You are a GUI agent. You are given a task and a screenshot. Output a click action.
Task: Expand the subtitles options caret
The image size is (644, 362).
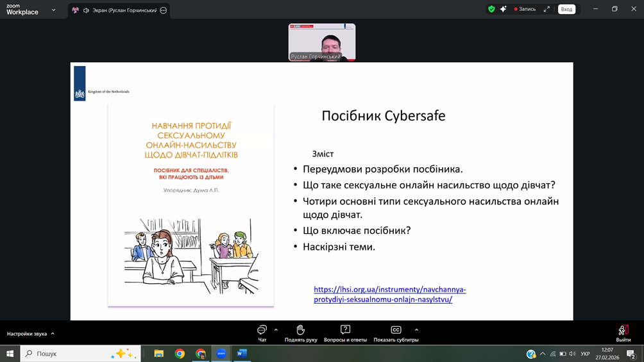[x=416, y=330]
